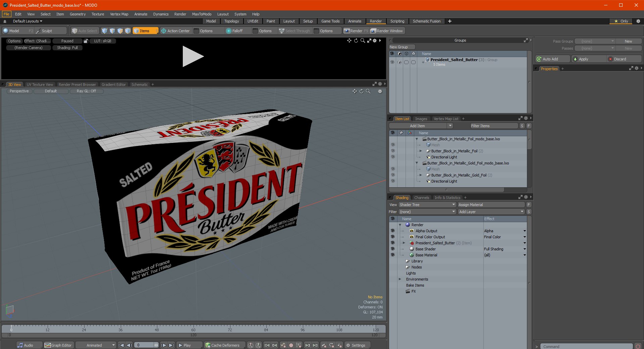The height and width of the screenshot is (349, 644).
Task: Click the Apply button
Action: pos(589,59)
